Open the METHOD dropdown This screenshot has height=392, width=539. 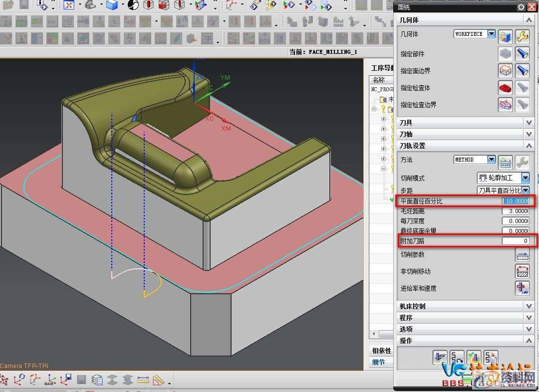(491, 160)
